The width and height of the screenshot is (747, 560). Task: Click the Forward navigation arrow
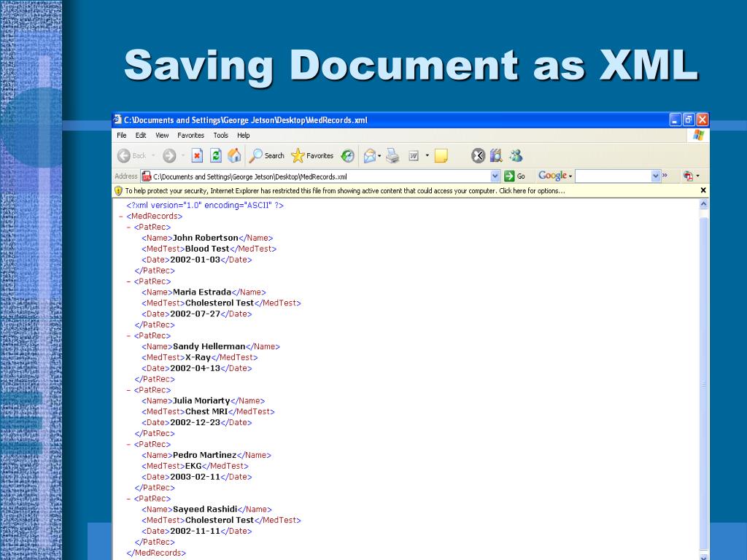point(169,156)
